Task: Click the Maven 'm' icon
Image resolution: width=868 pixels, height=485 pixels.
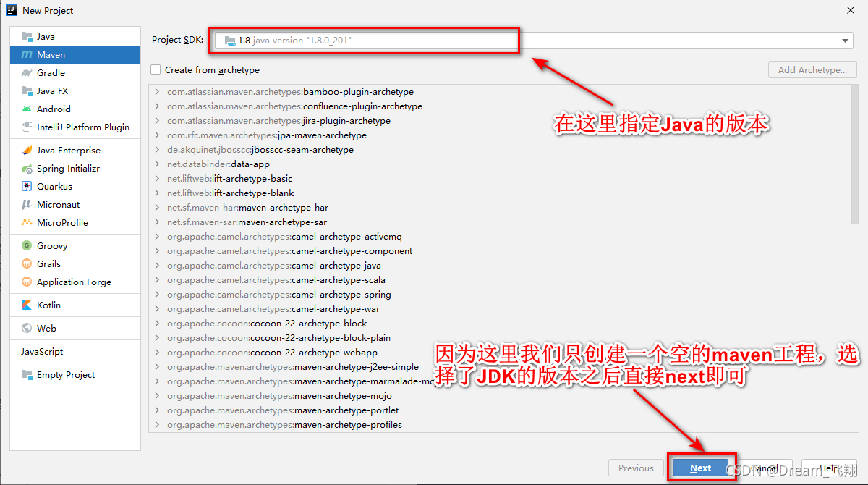Action: (x=27, y=54)
